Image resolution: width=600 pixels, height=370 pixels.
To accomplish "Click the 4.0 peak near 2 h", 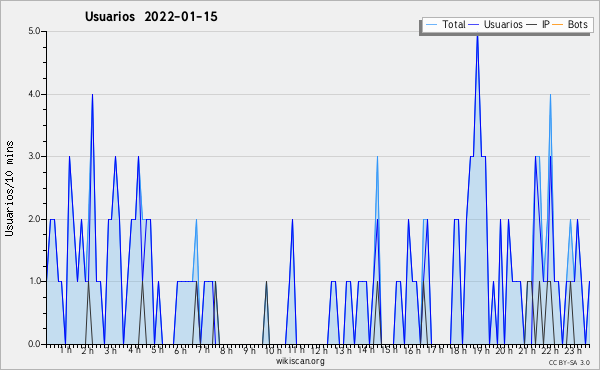I will click(x=92, y=96).
